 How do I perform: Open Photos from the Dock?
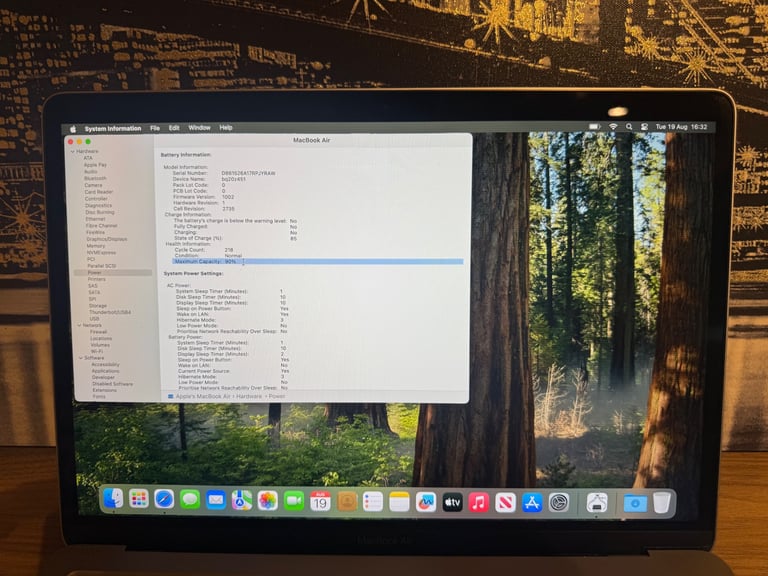coord(267,501)
